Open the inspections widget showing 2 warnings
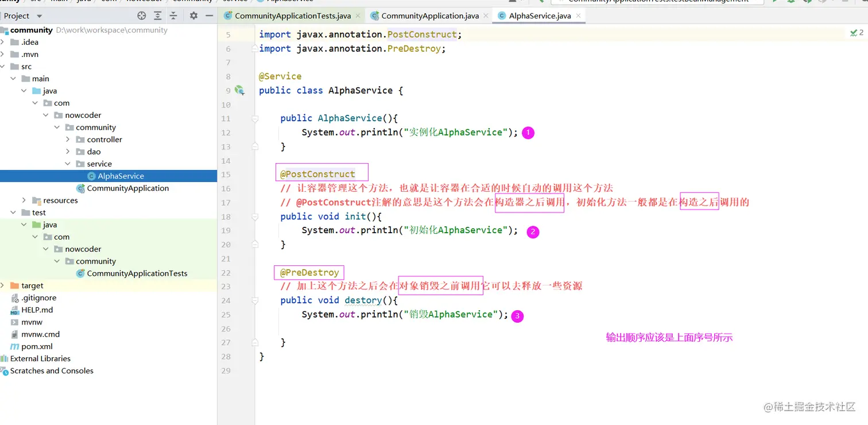Viewport: 868px width, 425px height. (x=857, y=33)
